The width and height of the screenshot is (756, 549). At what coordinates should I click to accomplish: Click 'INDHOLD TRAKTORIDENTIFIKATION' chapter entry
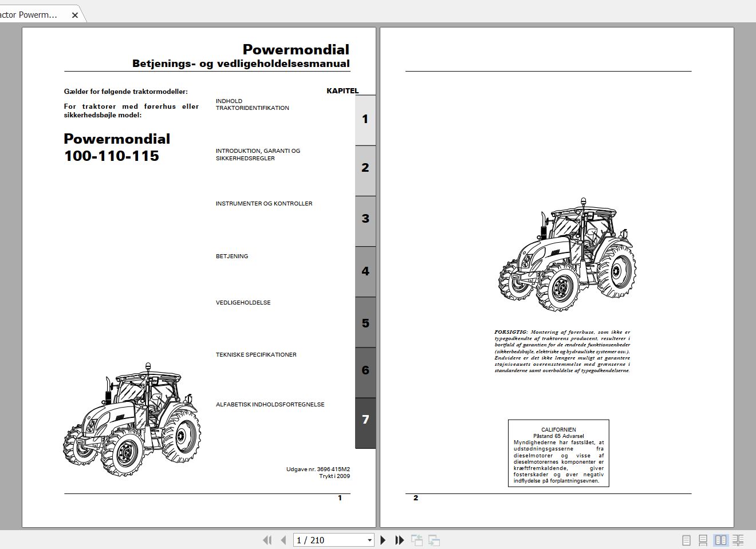252,104
